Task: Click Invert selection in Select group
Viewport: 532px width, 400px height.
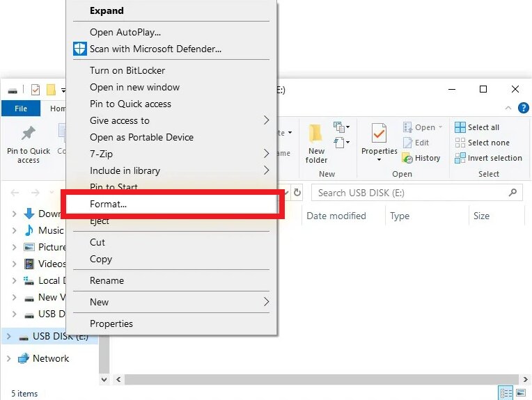Action: point(460,158)
